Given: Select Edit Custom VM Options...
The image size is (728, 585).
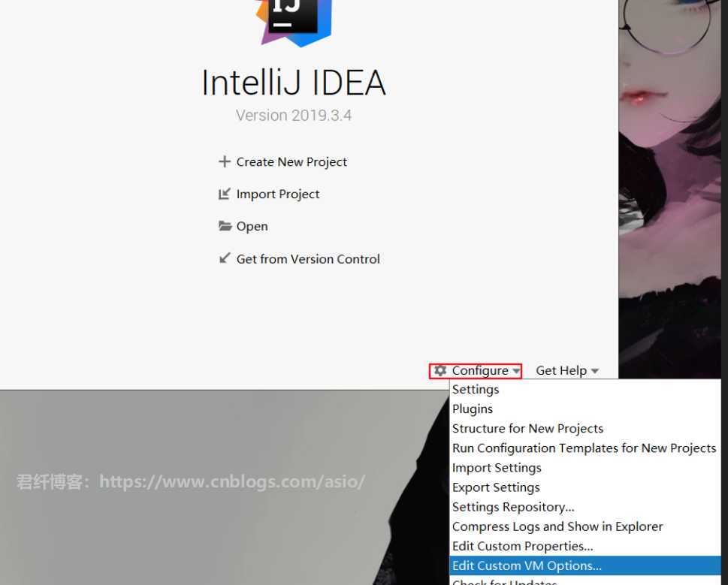Looking at the screenshot, I should coord(585,565).
